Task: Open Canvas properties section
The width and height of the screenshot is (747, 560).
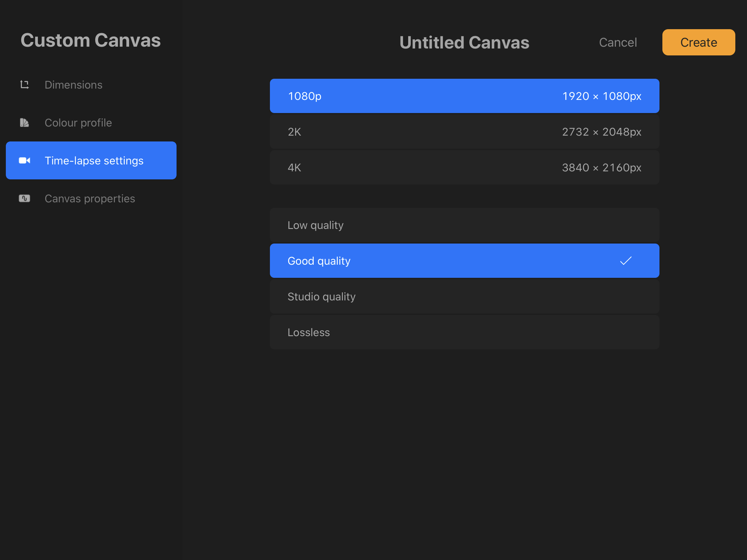Action: click(x=90, y=199)
